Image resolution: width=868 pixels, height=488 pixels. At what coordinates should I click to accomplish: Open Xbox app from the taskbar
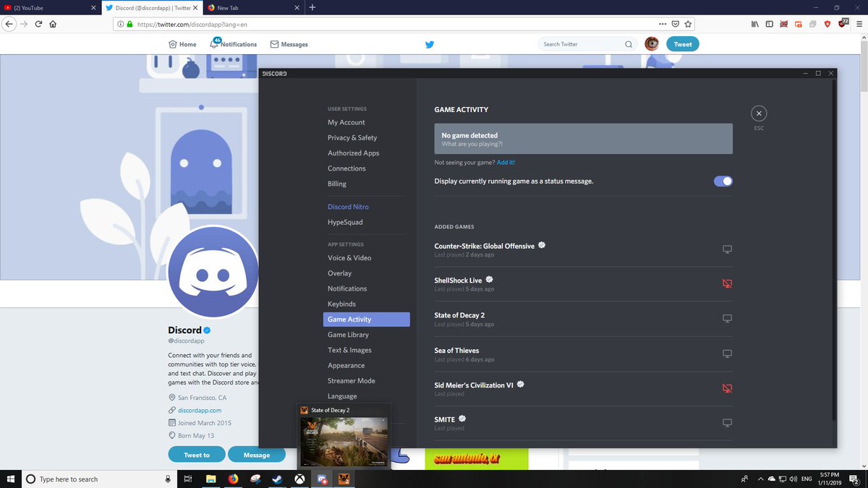click(299, 479)
